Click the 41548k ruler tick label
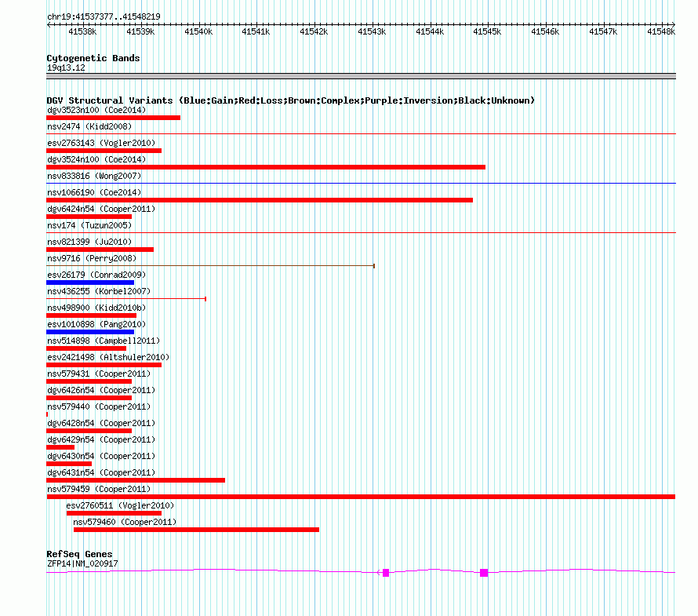Viewport: 698px width, 616px height. (661, 31)
